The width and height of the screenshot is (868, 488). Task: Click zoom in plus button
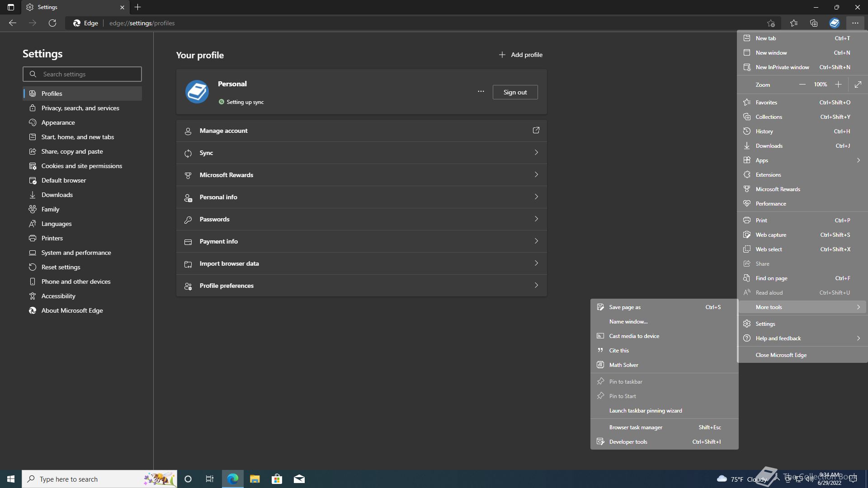click(x=838, y=84)
